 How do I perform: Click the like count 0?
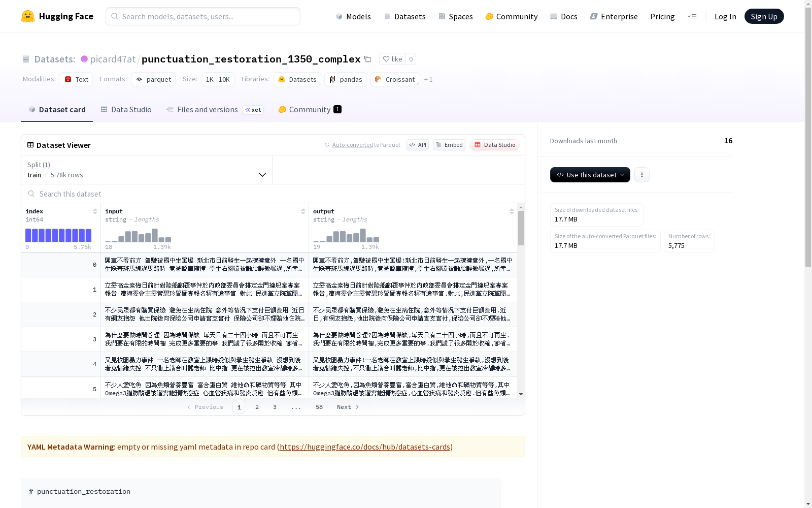point(411,59)
